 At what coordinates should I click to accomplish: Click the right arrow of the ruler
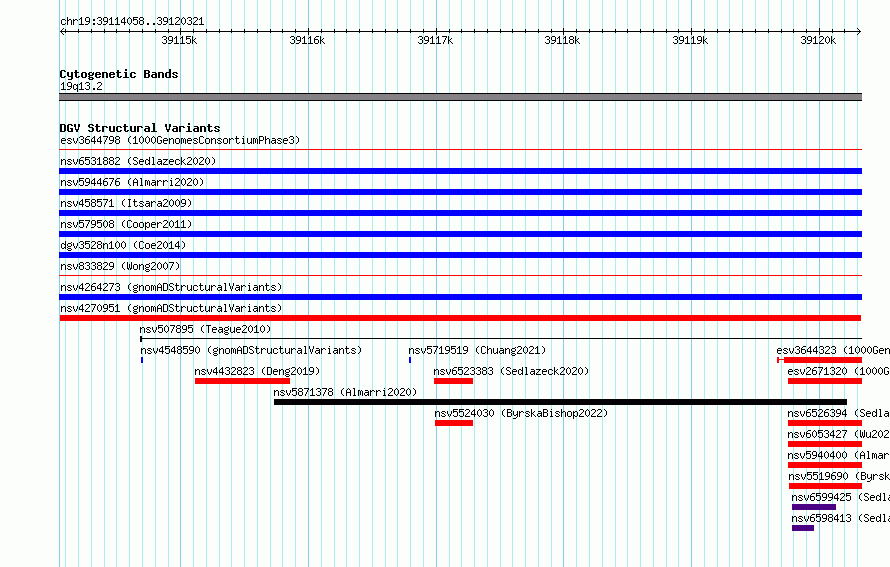click(x=859, y=31)
